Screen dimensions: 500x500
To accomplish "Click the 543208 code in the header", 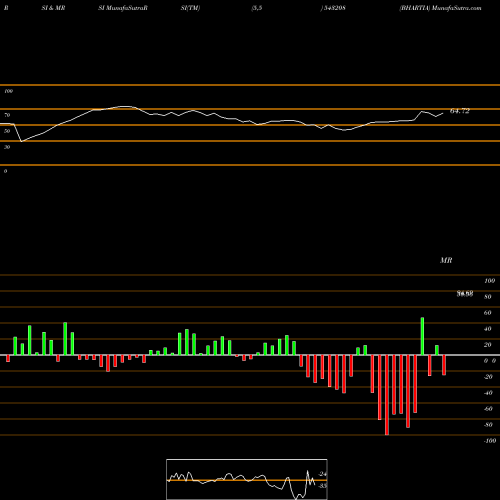I will point(334,8).
